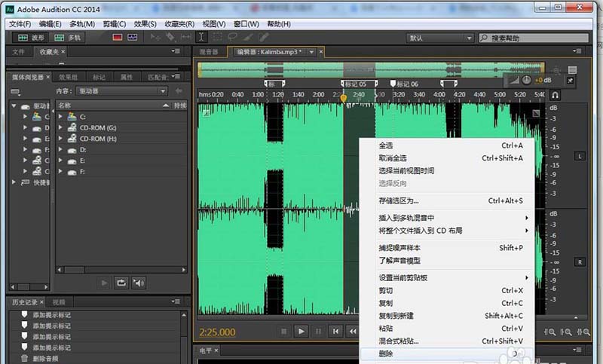Switch to Multitrack (多轨) view

point(67,38)
